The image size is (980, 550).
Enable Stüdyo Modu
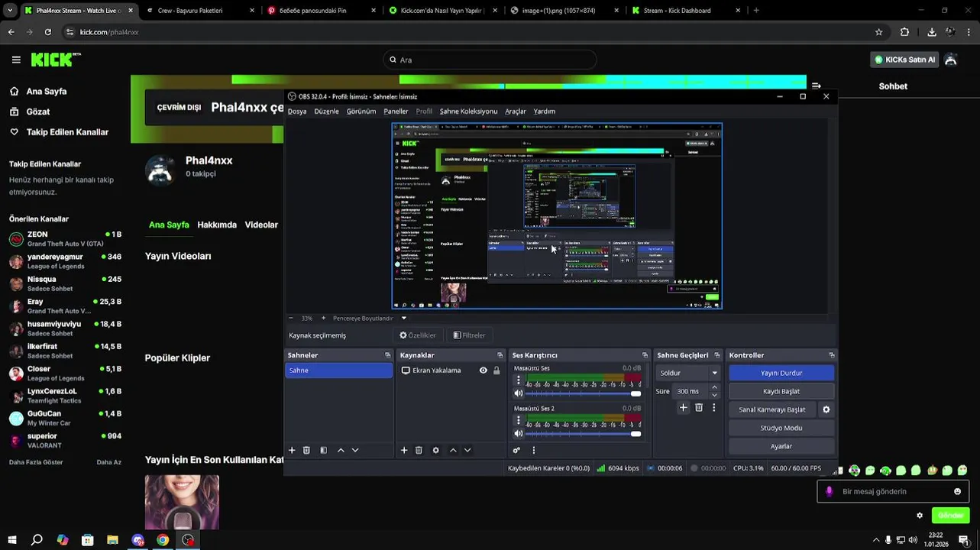[781, 428]
